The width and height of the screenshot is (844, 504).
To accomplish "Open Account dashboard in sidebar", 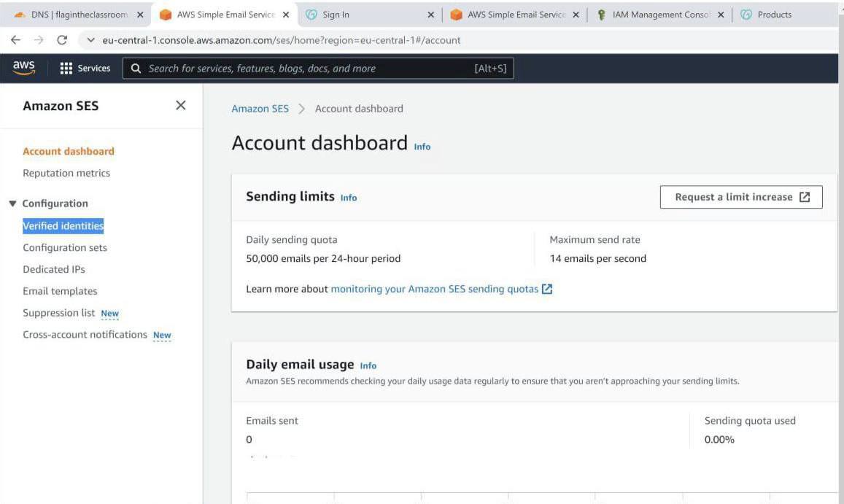I will point(69,151).
